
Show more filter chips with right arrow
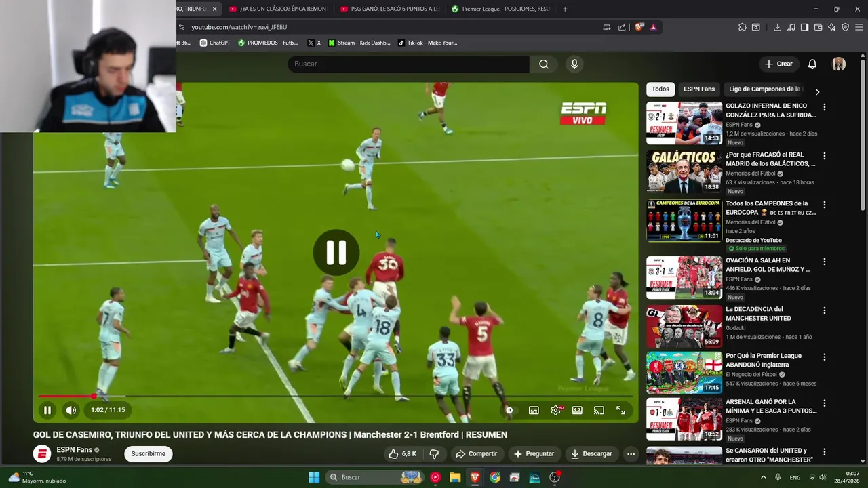coord(817,92)
